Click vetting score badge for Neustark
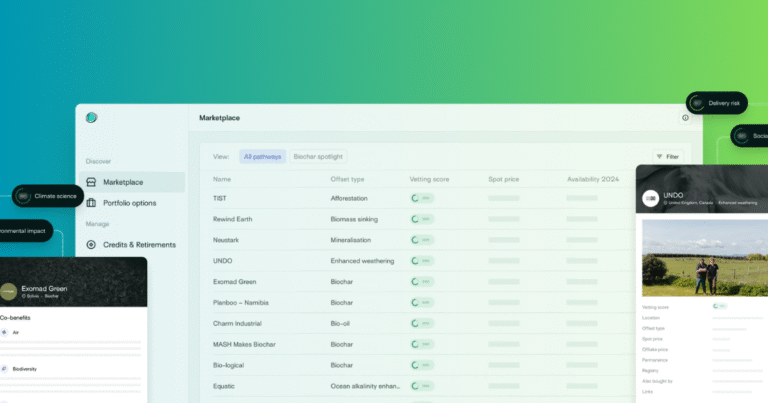 422,240
